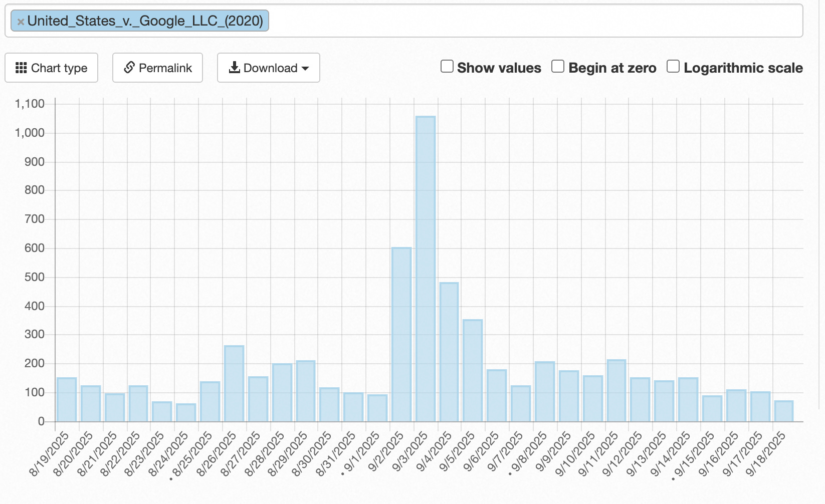Click the last bar for 9/18/2025
This screenshot has width=825, height=504.
[784, 411]
